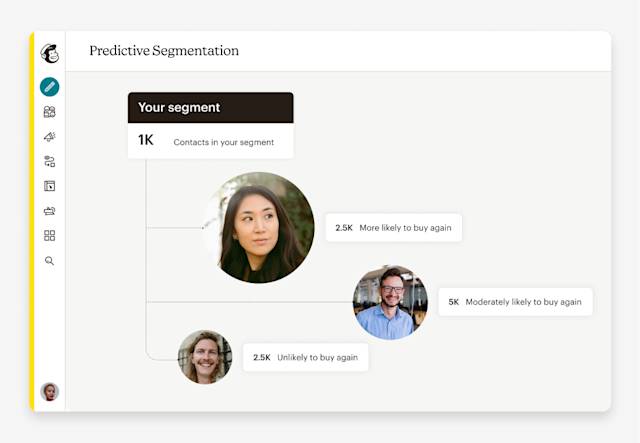This screenshot has height=443, width=640.
Task: Click the Your segment card header
Action: pos(211,107)
